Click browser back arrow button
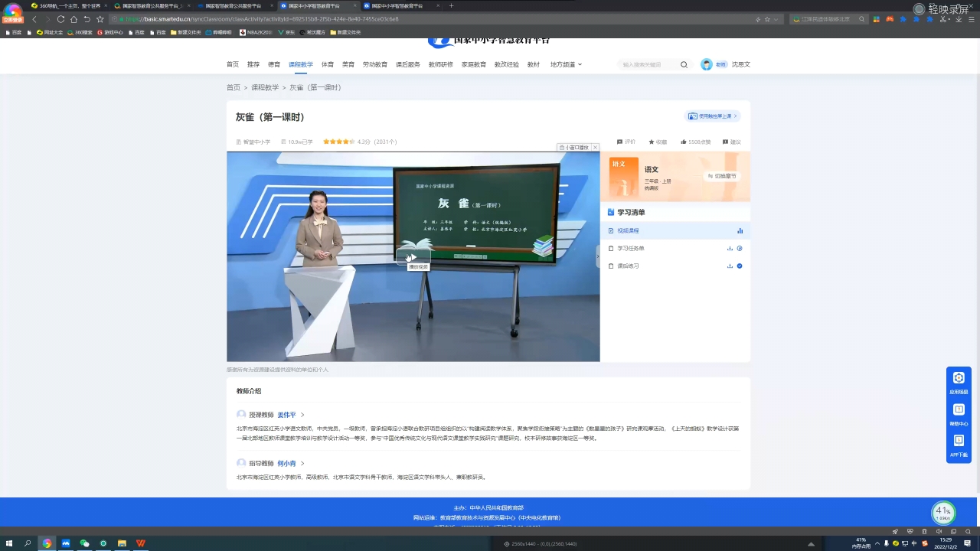This screenshot has width=980, height=551. [34, 19]
